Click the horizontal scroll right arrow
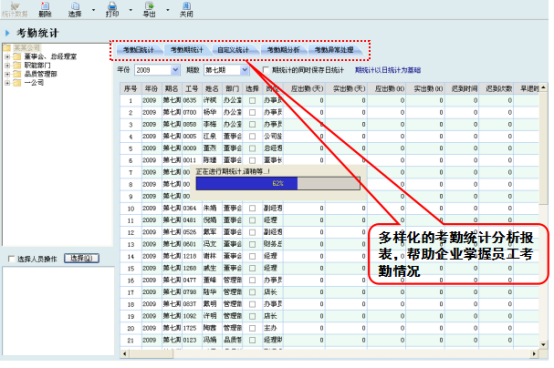This screenshot has width=554, height=368. pos(534,354)
